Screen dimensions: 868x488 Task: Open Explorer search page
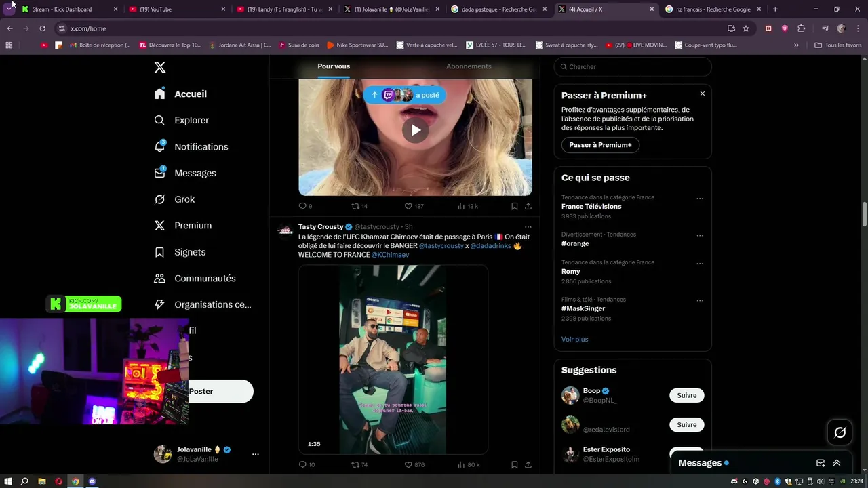click(x=181, y=120)
